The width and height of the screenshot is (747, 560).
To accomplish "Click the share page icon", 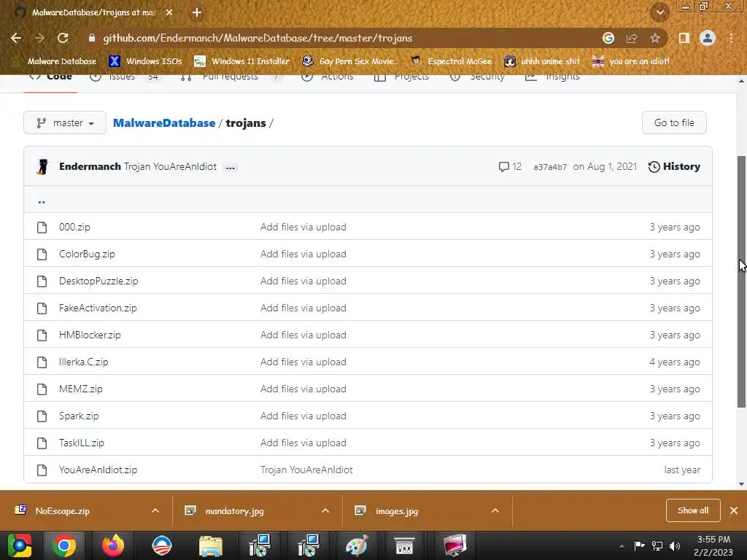I will (632, 38).
